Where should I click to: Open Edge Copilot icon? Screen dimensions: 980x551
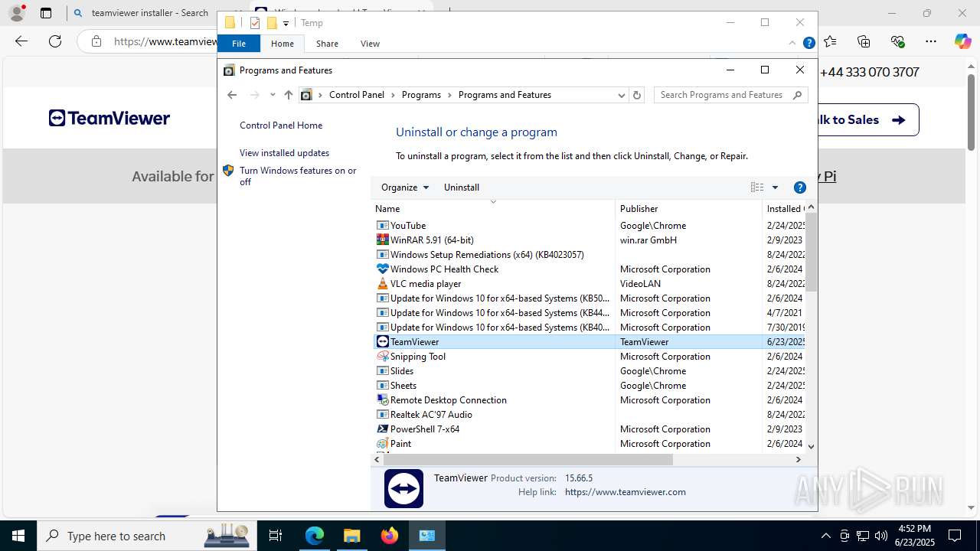pos(962,41)
